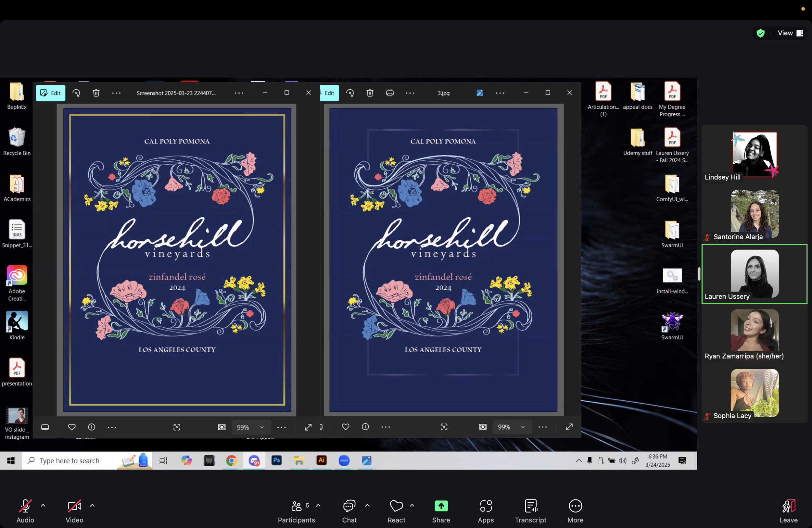Select the SwarmUI shortcut with purple icon

point(672,326)
